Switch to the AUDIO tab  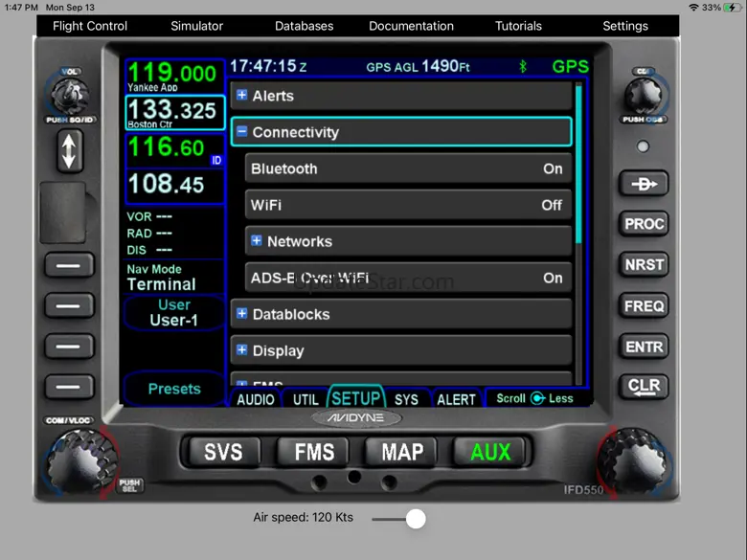(x=256, y=399)
